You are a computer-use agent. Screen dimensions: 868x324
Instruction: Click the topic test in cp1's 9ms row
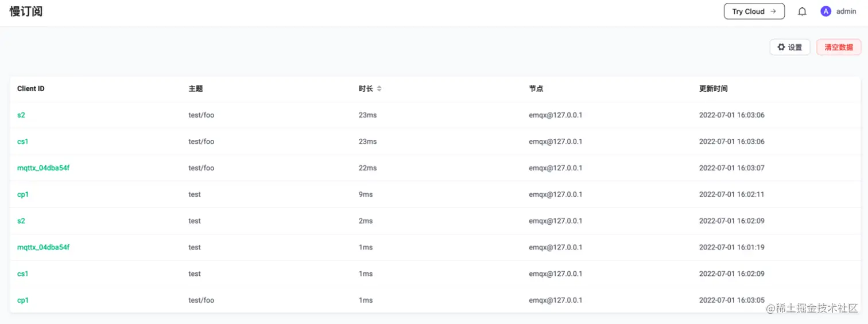(195, 194)
